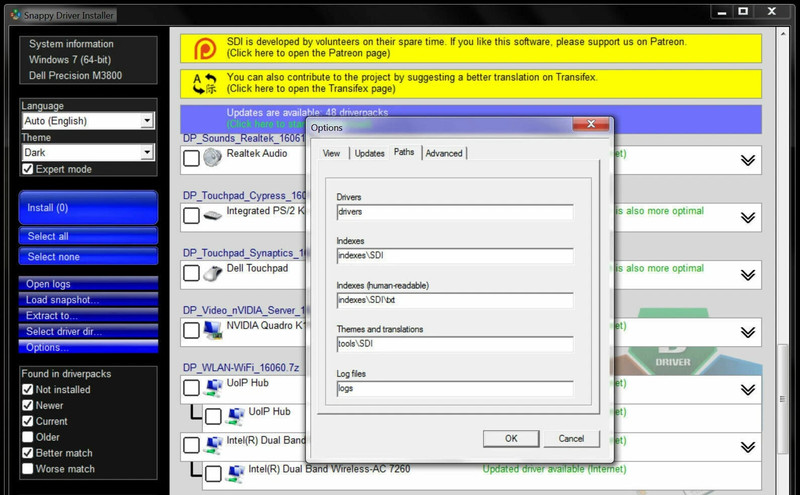Toggle the Newer filter checkbox

coord(28,405)
